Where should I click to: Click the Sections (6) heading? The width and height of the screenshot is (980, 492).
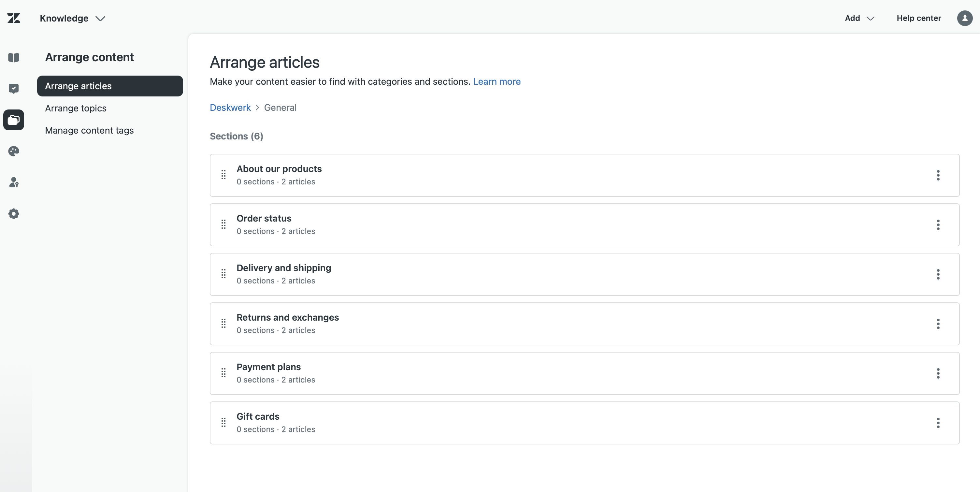tap(236, 136)
